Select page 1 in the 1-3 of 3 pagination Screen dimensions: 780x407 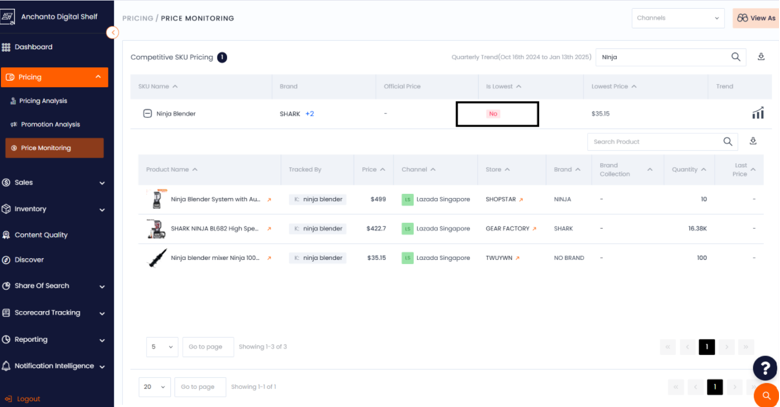[x=706, y=347]
